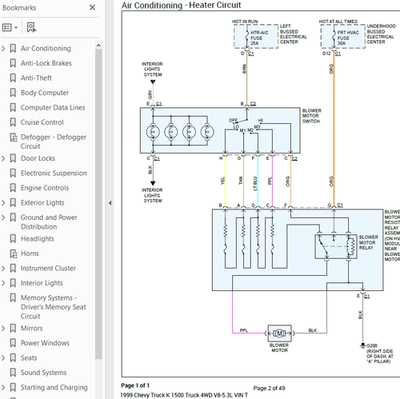
Task: Expand the Exterior Lights bookmark
Action: 3,203
